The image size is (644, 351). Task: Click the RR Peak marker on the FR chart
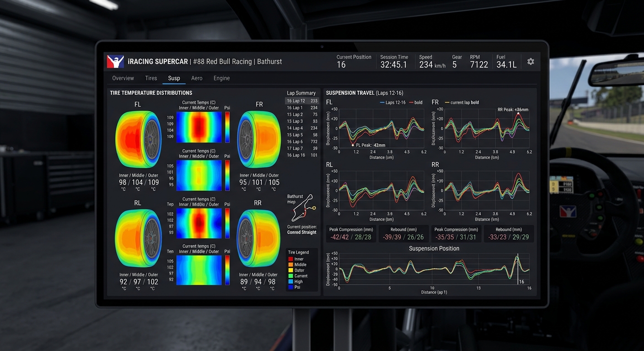[518, 114]
